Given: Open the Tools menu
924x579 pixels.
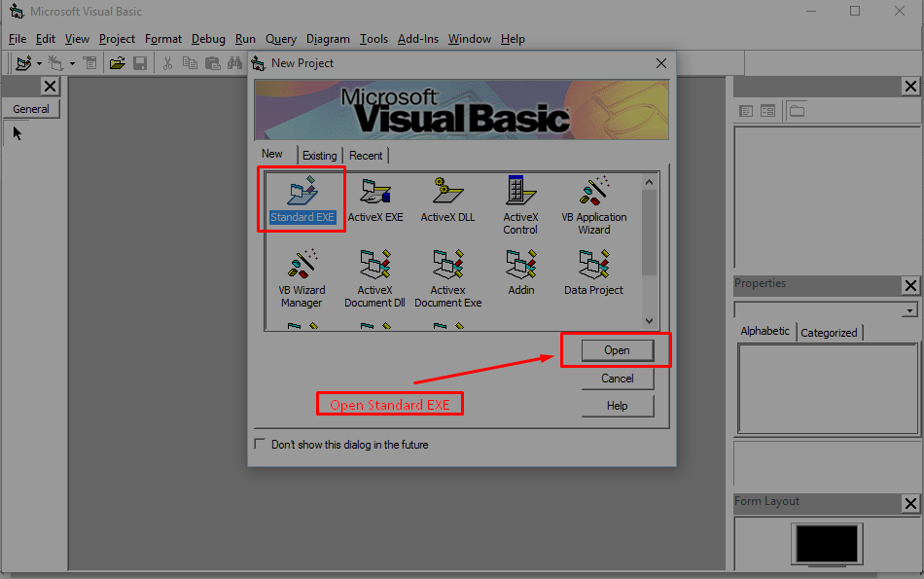Looking at the screenshot, I should (374, 39).
